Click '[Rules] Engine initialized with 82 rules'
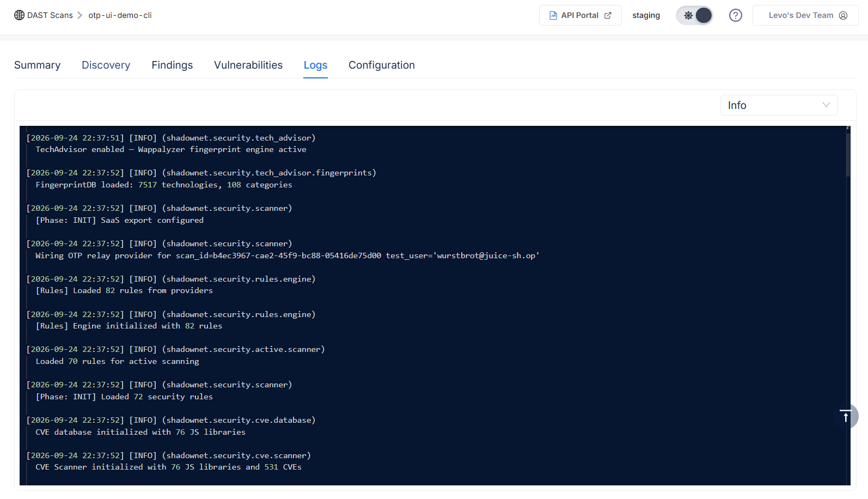868x499 pixels. click(129, 326)
